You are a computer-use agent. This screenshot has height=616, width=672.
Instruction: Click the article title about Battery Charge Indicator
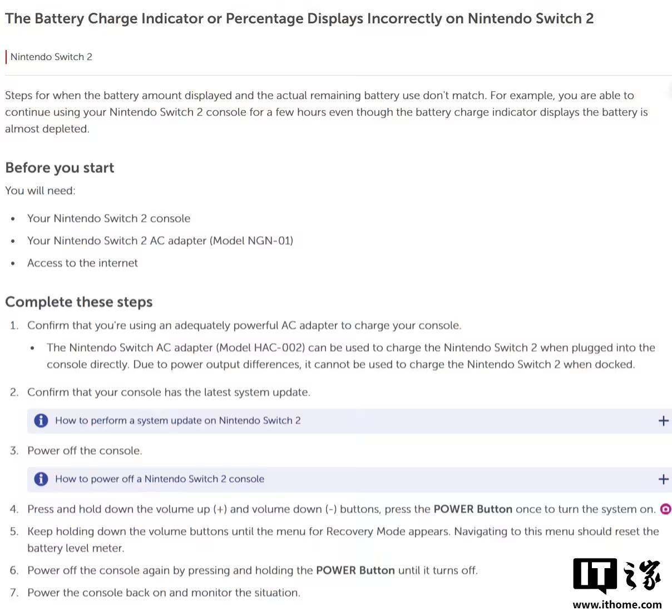point(299,18)
